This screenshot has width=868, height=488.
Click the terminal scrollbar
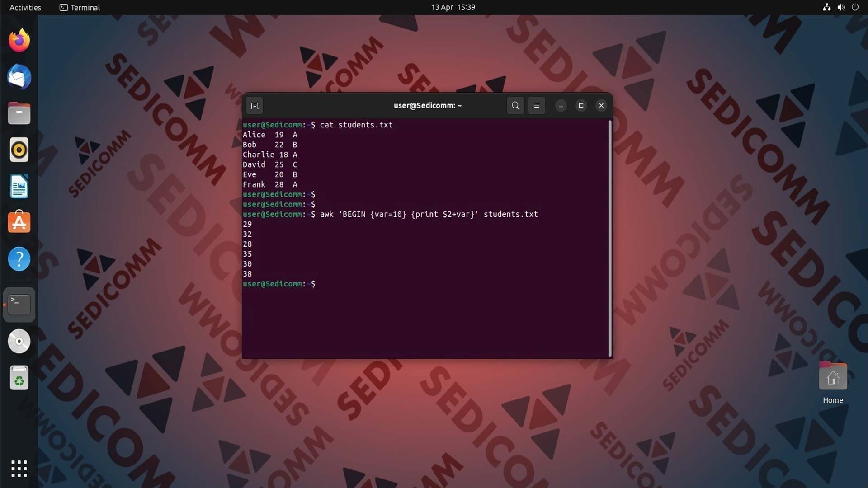click(x=610, y=238)
